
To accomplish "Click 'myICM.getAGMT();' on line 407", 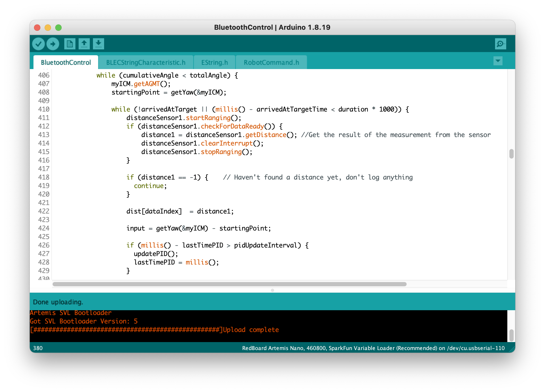I will pyautogui.click(x=141, y=84).
